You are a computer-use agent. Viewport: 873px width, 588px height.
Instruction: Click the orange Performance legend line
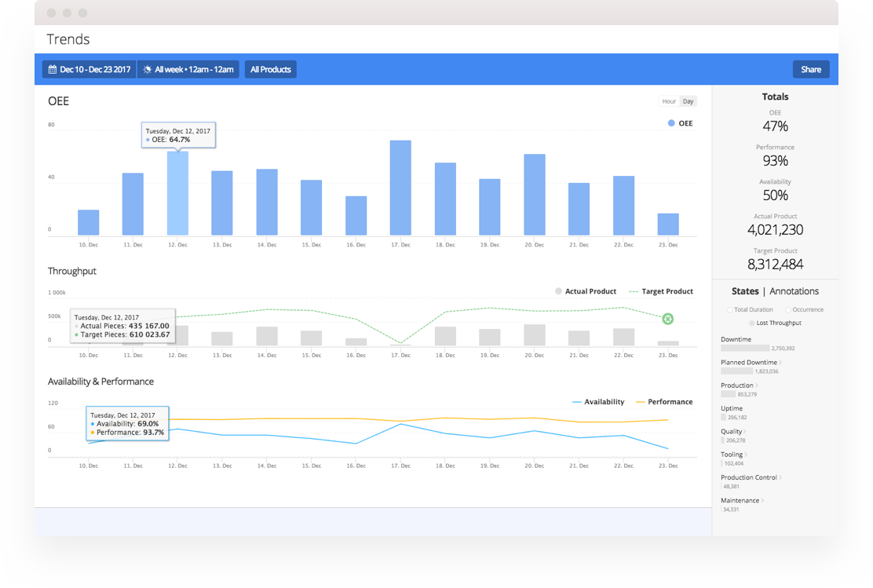tap(640, 402)
